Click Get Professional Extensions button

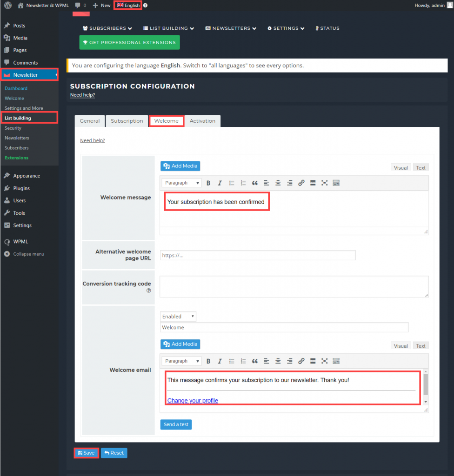[129, 42]
